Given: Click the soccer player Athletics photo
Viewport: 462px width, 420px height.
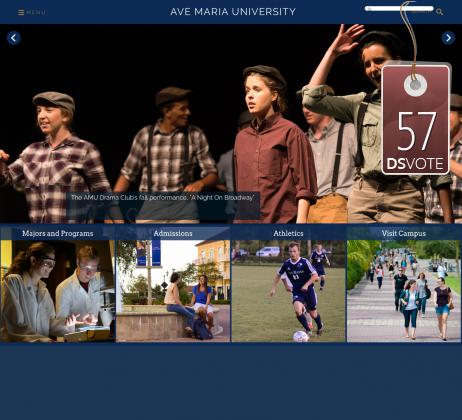Looking at the screenshot, I should (x=288, y=291).
